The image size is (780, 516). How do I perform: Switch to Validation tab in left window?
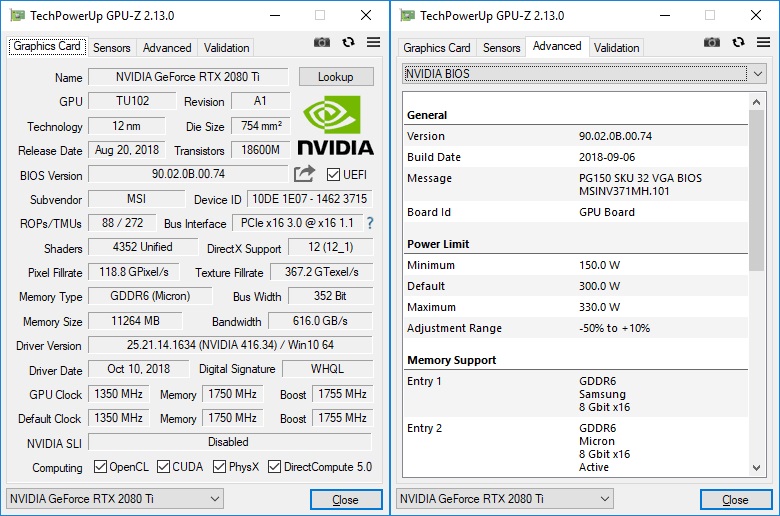[x=226, y=48]
